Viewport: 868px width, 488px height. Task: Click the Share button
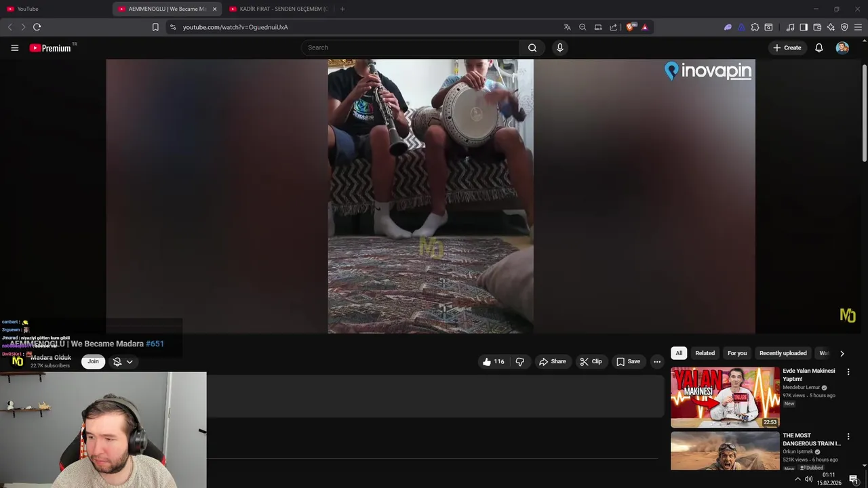tap(552, 361)
